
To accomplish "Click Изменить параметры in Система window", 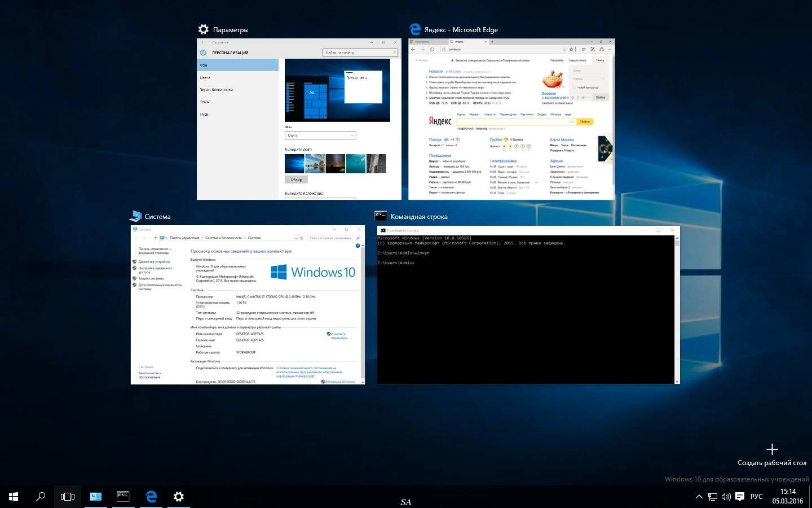I will pos(338,336).
